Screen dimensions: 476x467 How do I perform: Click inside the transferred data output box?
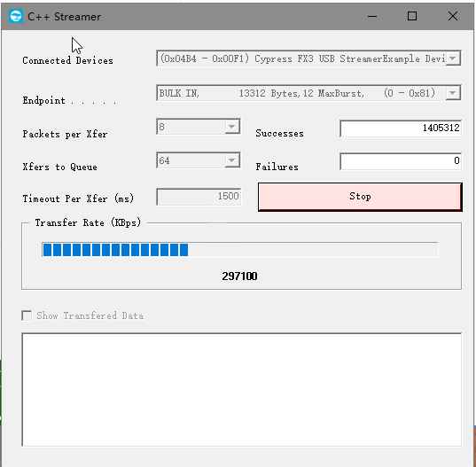pos(242,389)
